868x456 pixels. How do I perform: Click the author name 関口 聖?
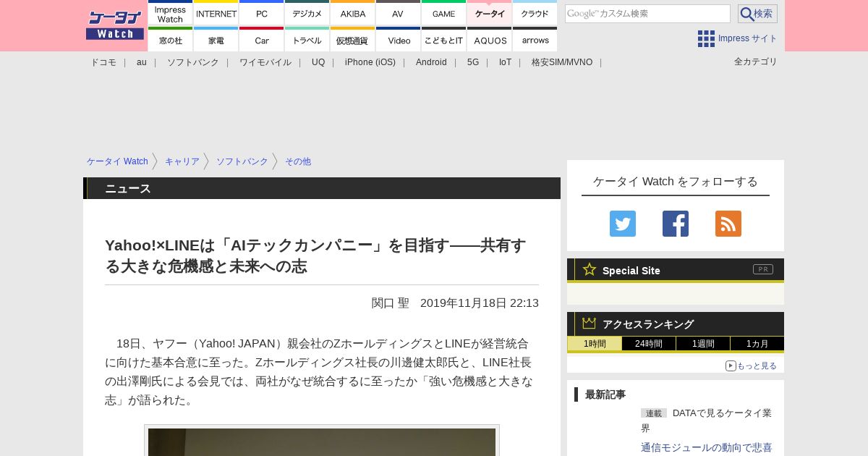coord(391,303)
